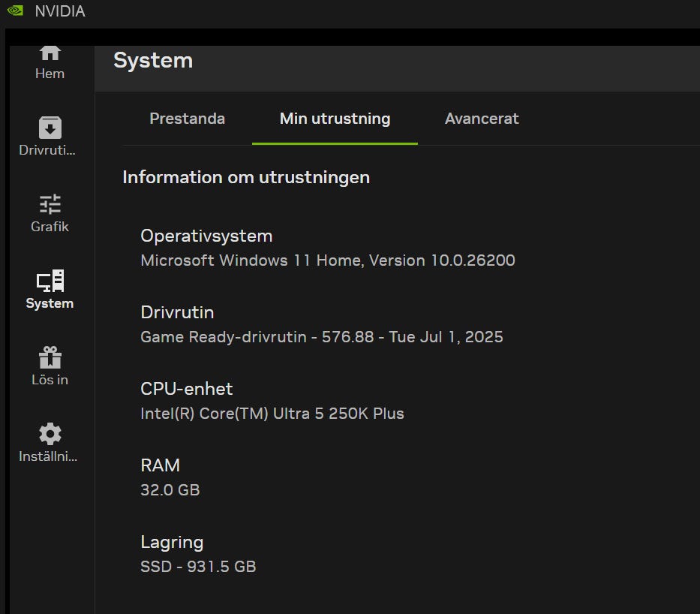Image resolution: width=700 pixels, height=614 pixels.
Task: Open the Lös in gift icon
Action: [50, 357]
